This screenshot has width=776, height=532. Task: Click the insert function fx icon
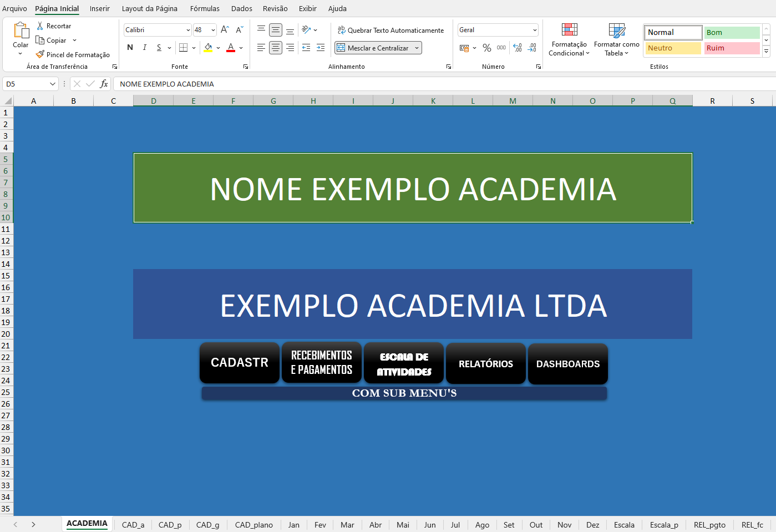click(104, 84)
